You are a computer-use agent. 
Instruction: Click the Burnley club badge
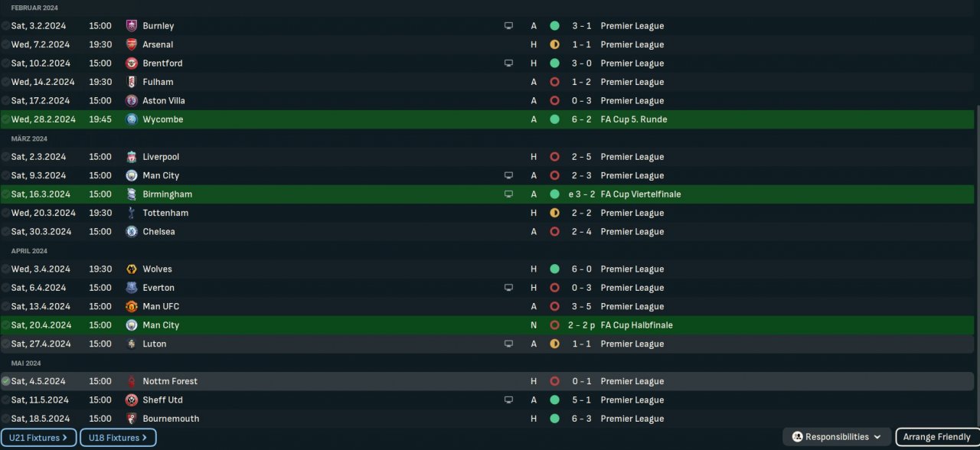point(132,26)
